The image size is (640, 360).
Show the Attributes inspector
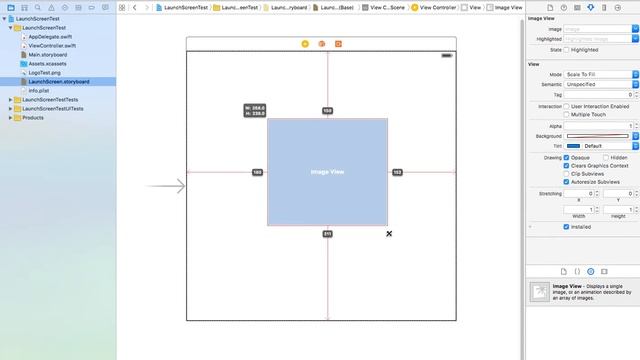click(591, 7)
